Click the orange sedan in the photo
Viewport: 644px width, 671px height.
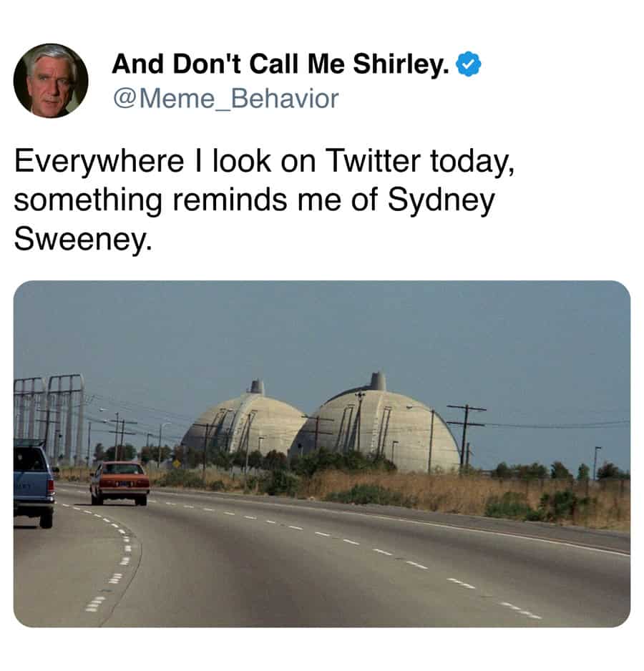[120, 483]
